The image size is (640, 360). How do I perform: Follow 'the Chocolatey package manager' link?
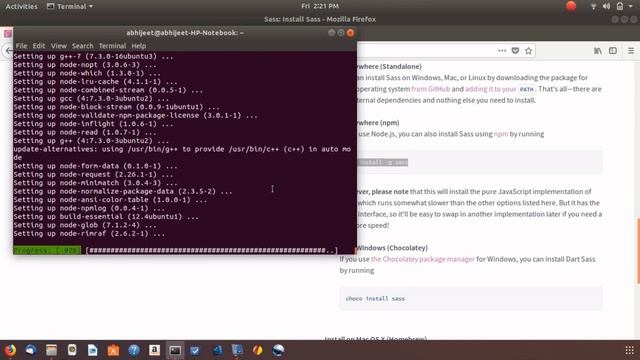(422, 259)
